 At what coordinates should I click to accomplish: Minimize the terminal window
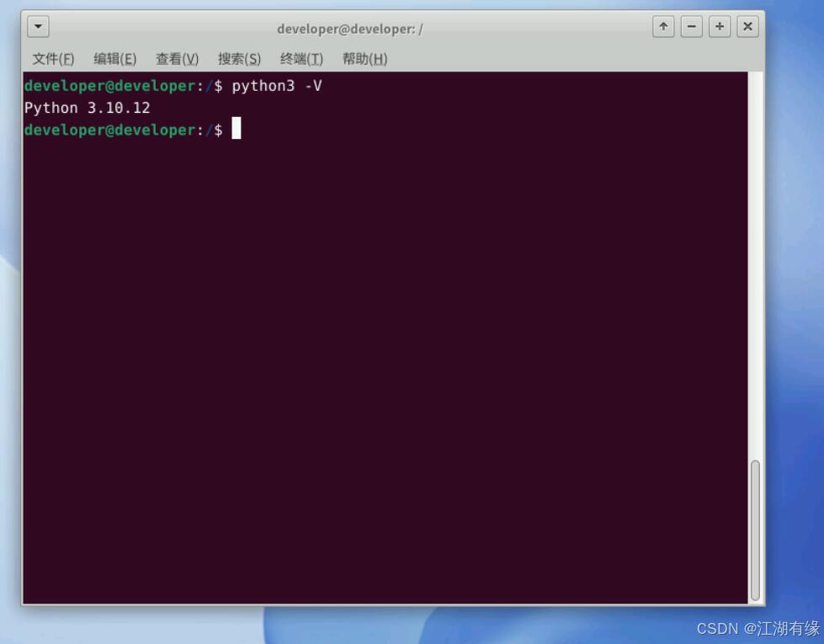[692, 26]
